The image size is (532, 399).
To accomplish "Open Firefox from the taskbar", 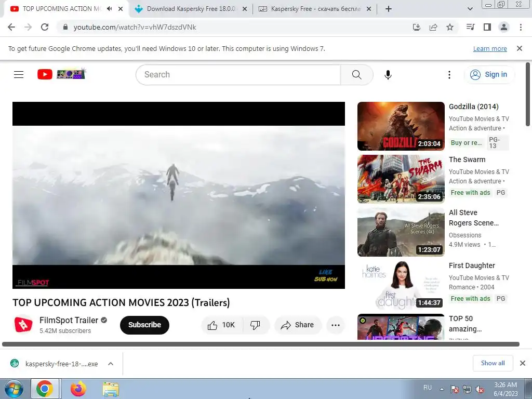I will pos(78,389).
